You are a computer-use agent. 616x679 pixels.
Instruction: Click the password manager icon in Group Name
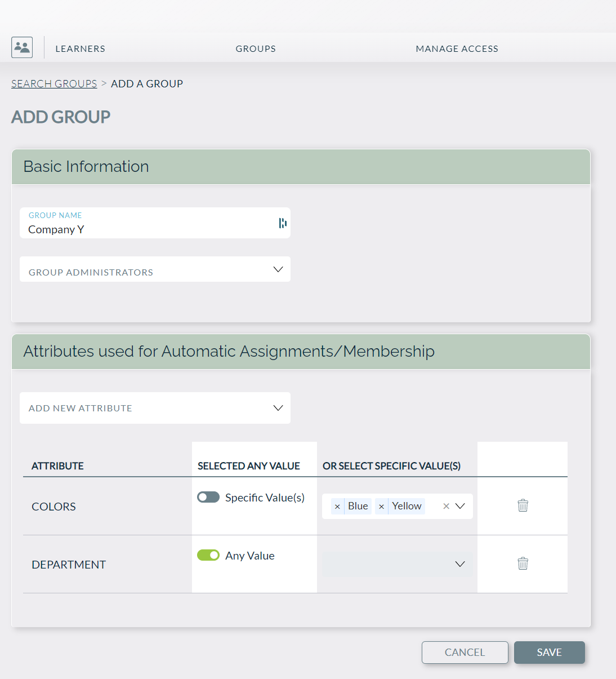[283, 223]
